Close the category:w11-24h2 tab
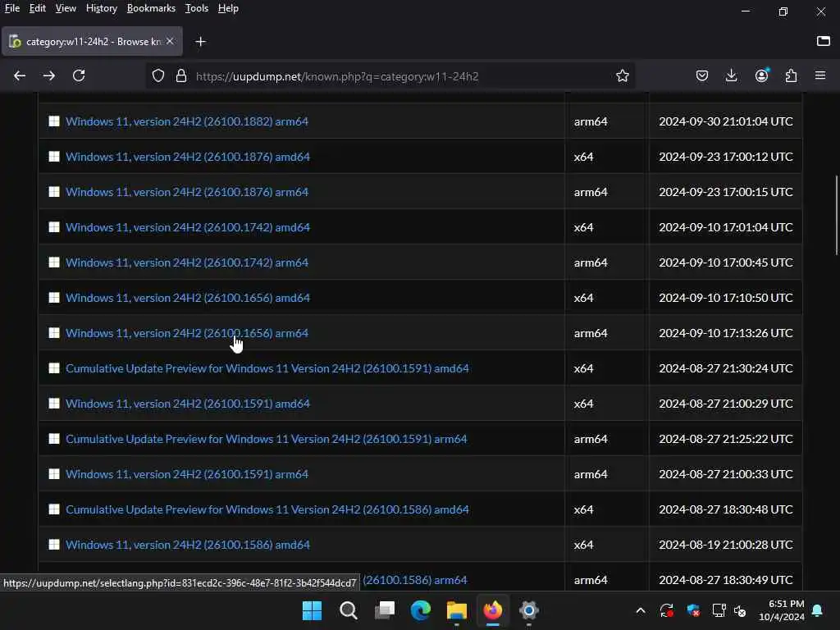Image resolution: width=840 pixels, height=630 pixels. (x=170, y=41)
